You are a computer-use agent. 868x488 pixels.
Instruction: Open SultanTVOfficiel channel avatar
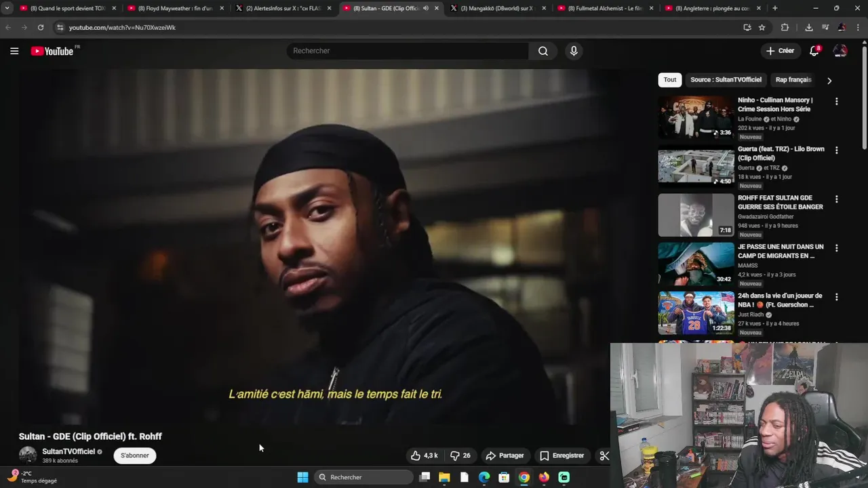click(28, 455)
